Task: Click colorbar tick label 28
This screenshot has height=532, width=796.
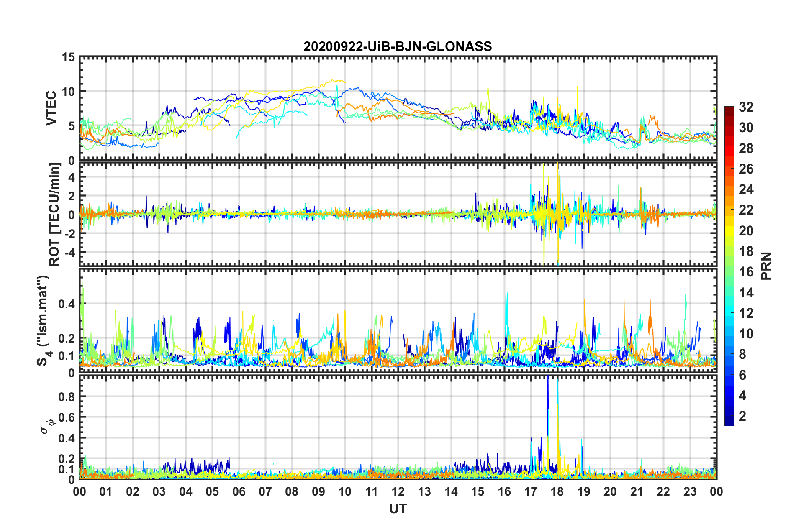Action: (x=746, y=148)
